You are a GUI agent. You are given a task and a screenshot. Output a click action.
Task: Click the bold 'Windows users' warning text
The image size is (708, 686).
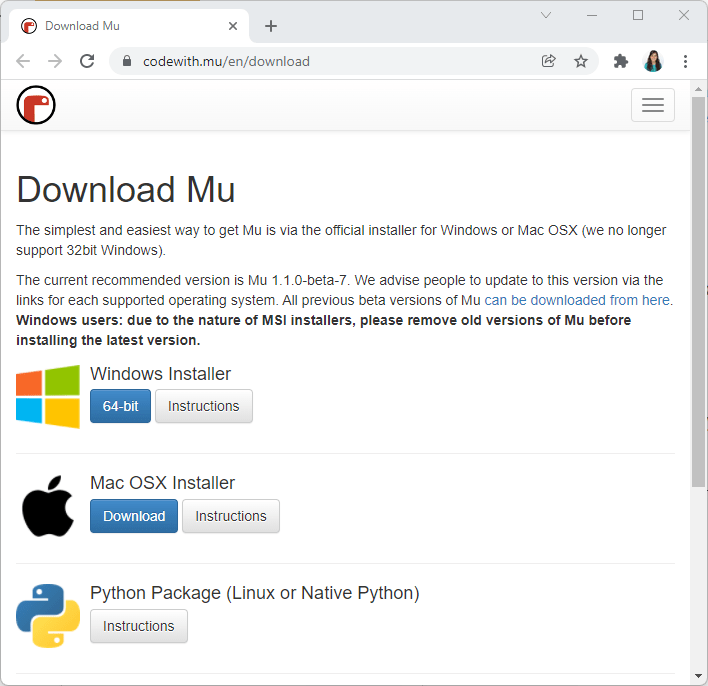[323, 330]
